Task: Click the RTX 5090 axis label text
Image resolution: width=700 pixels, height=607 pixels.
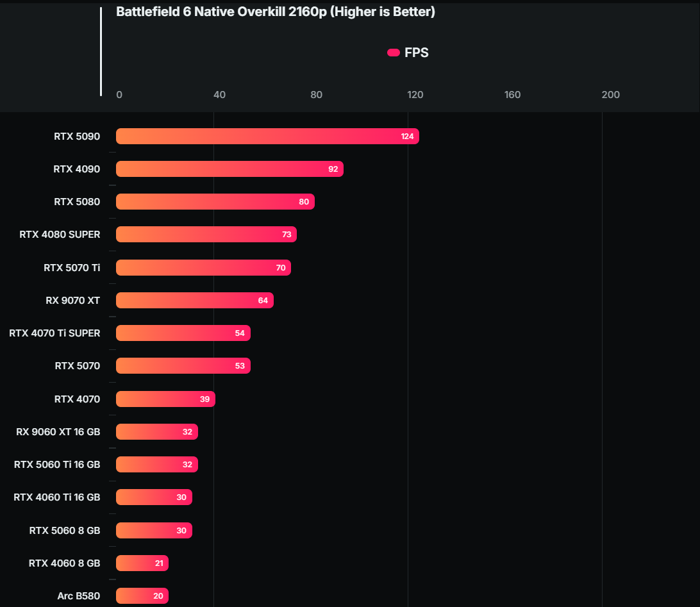Action: (77, 137)
